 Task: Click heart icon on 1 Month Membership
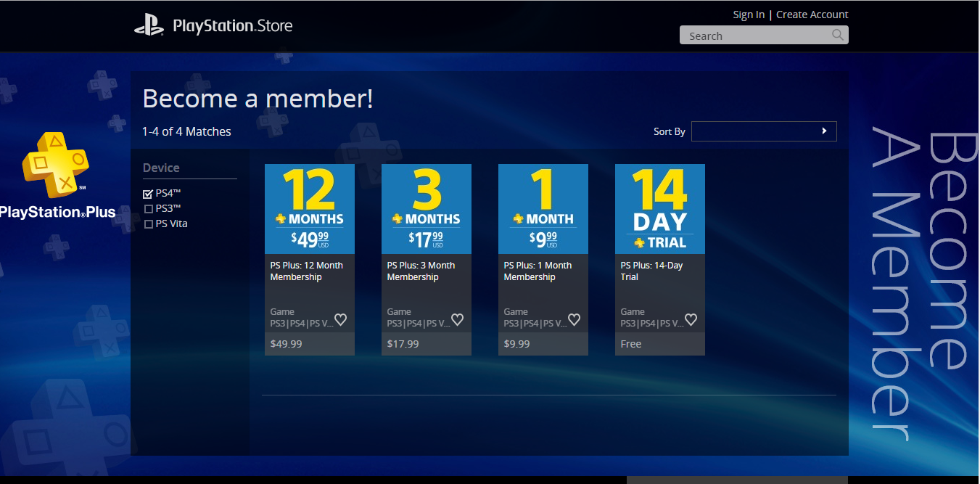574,319
